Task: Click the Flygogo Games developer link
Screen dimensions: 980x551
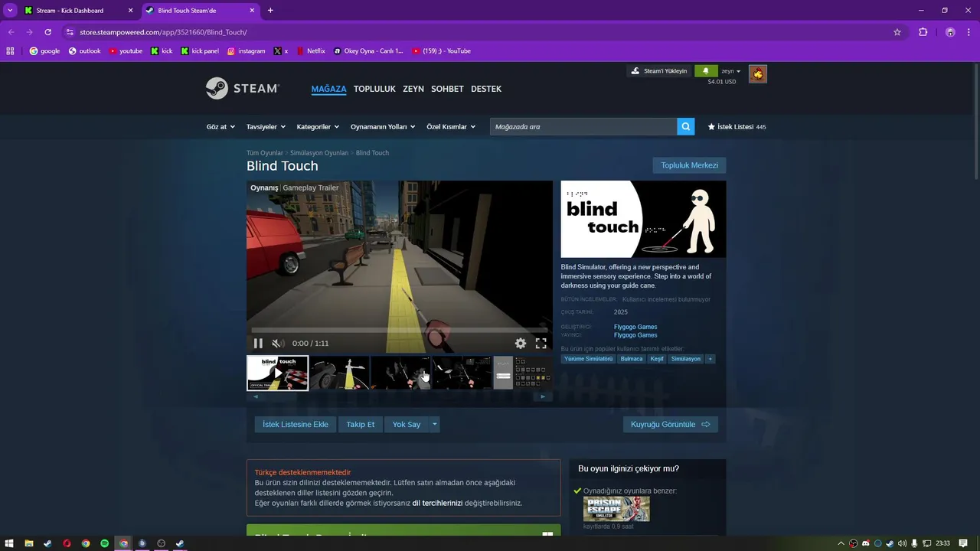Action: coord(635,327)
